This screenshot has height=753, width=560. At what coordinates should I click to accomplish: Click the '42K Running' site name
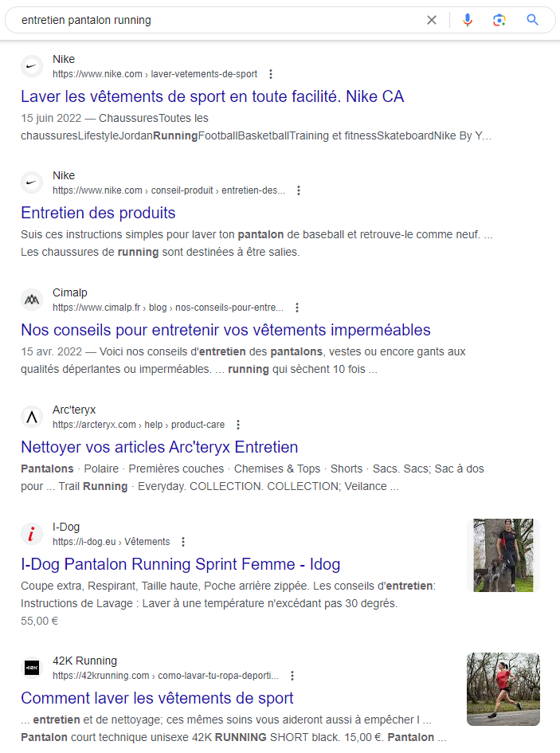[85, 661]
